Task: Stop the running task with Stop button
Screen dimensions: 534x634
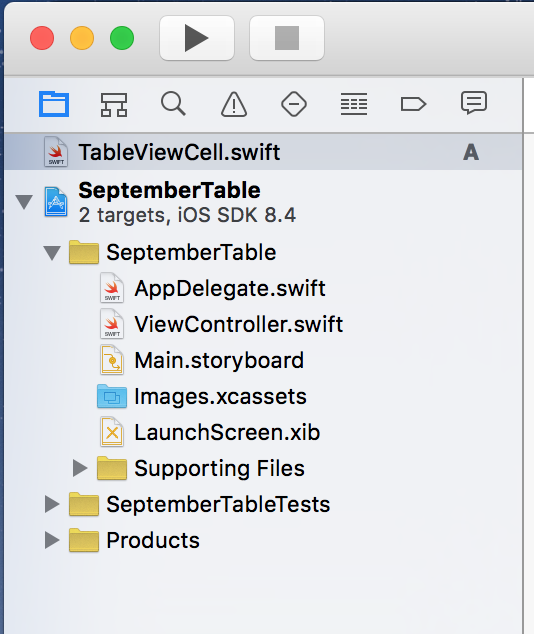Action: point(287,38)
